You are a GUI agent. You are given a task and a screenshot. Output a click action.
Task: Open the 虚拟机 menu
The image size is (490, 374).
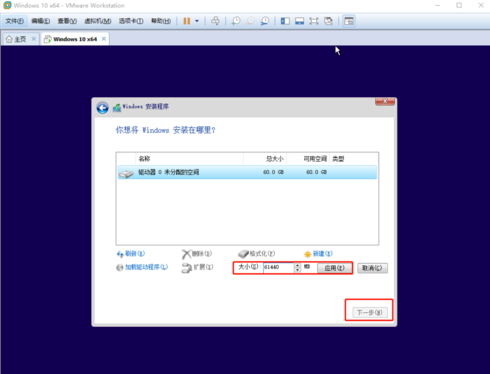98,21
